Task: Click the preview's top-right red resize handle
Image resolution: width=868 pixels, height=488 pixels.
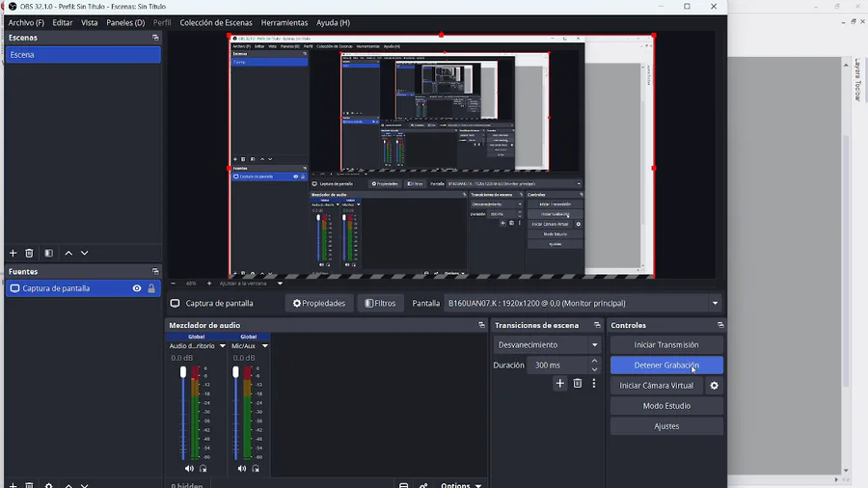Action: 654,36
